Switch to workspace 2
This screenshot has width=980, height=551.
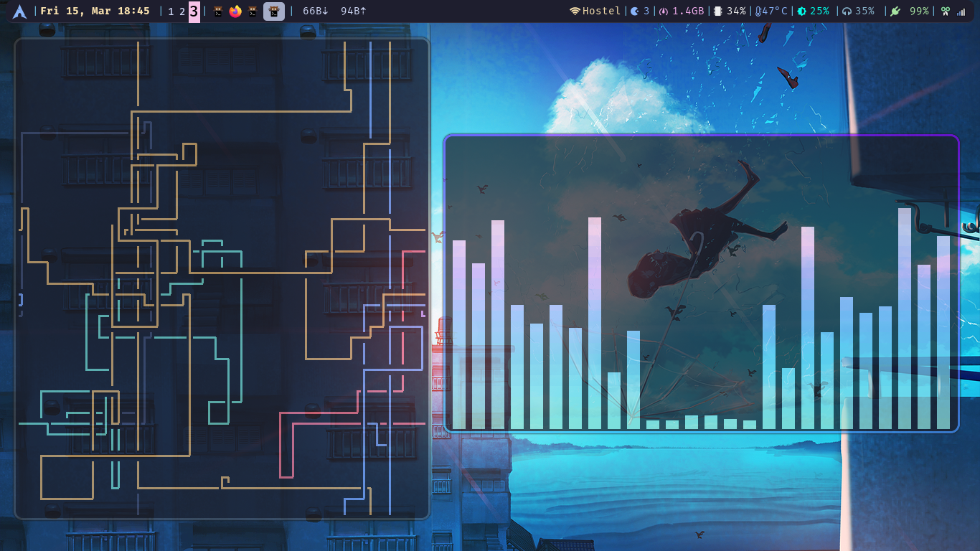182,11
